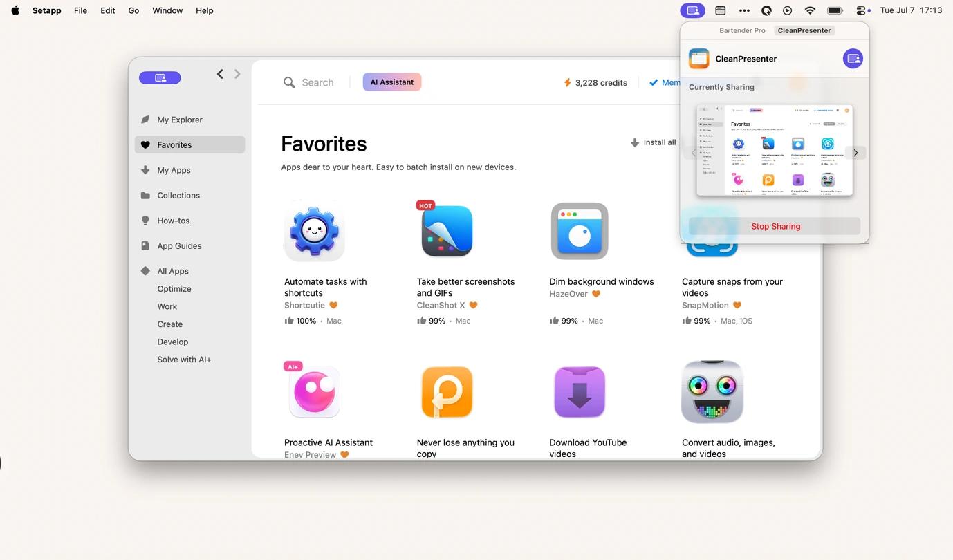Screen dimensions: 953x560
Task: Go forward with the right chevron
Action: [x=237, y=74]
